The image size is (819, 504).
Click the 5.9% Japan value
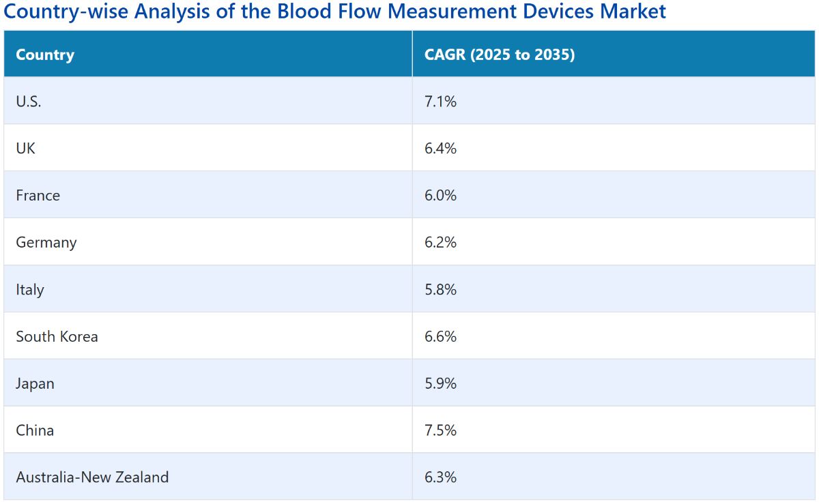click(x=440, y=383)
